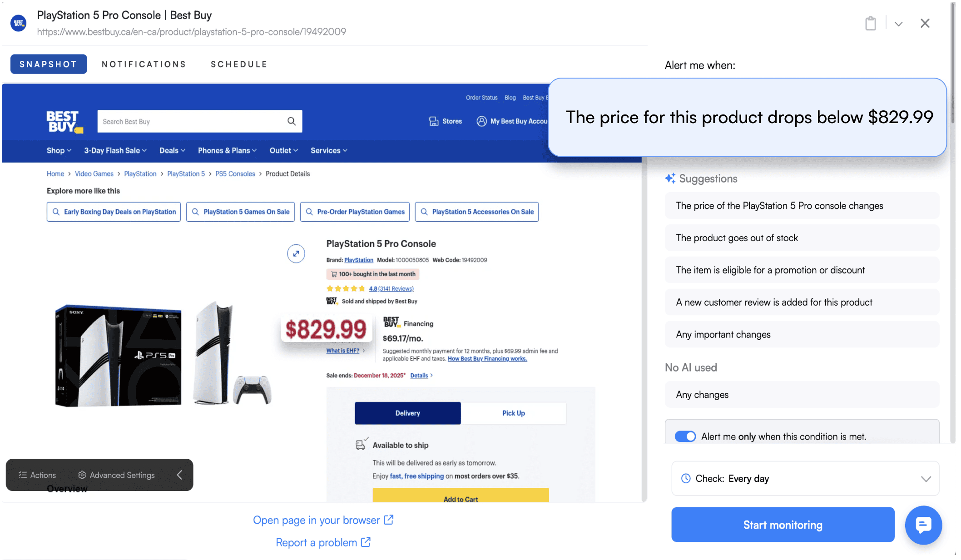Click the clipboard icon near the page title
The image size is (961, 560).
point(871,23)
